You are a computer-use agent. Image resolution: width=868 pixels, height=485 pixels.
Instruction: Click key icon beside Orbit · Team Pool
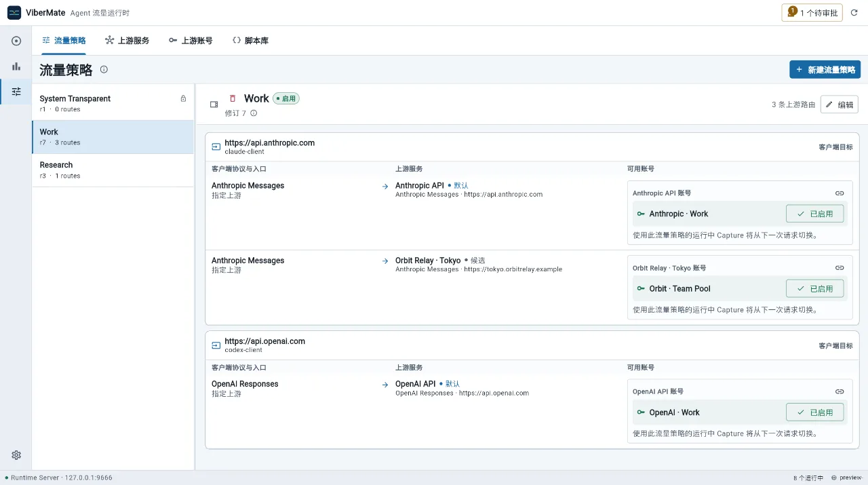[641, 288]
